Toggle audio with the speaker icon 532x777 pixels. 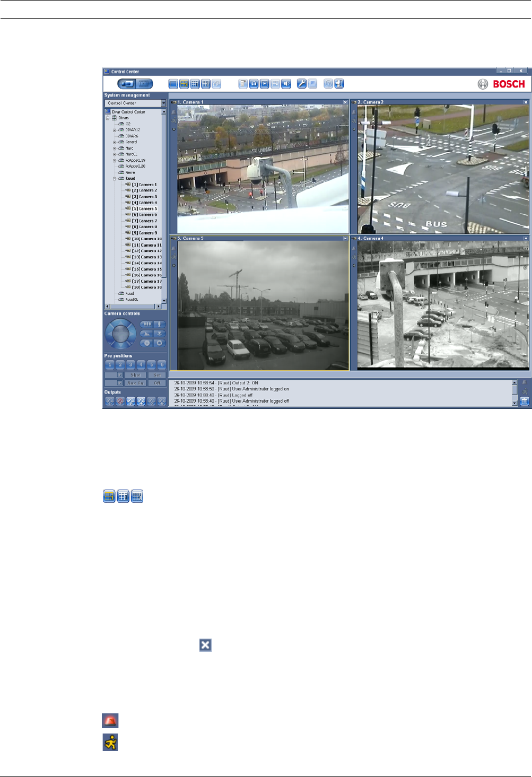(x=286, y=84)
